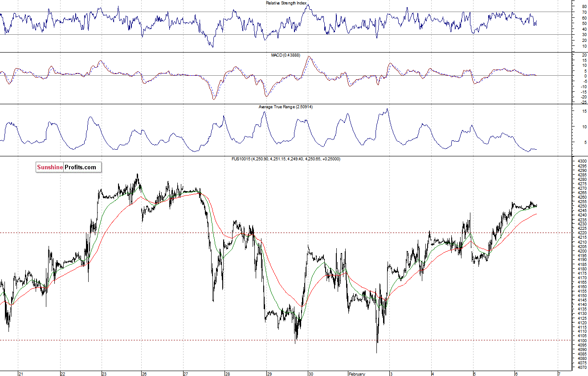The height and width of the screenshot is (376, 588).
Task: Click the date label 3 on time axis
Action: (x=391, y=373)
